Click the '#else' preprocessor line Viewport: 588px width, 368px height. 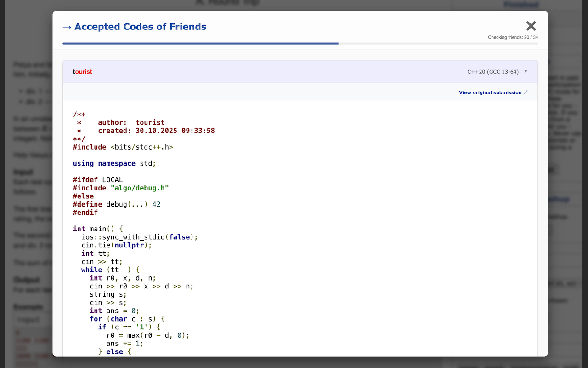click(x=83, y=196)
